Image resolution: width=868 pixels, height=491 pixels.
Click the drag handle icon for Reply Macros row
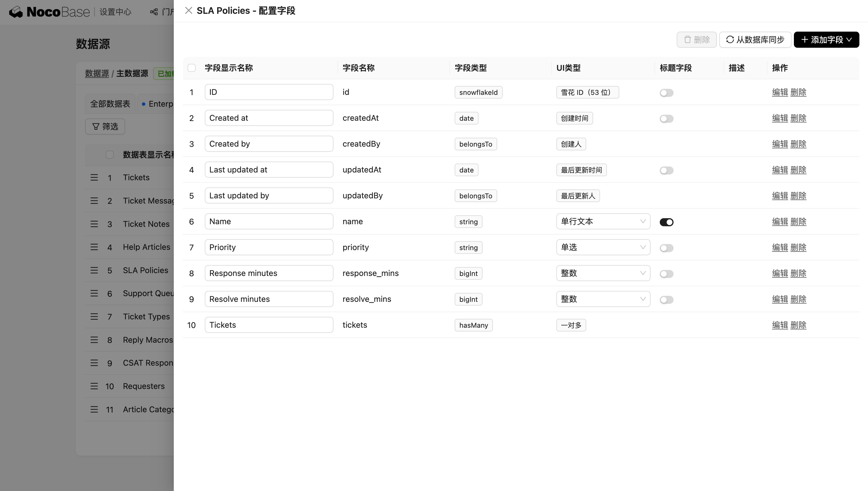(94, 340)
